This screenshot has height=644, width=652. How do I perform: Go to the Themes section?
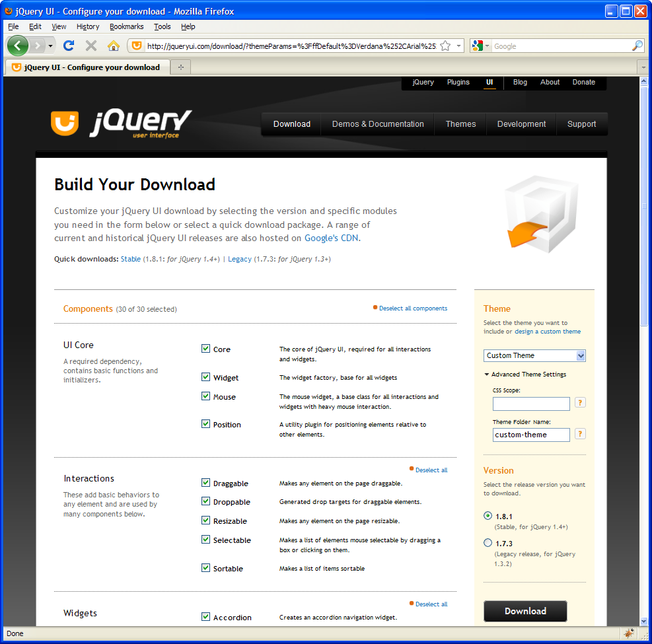pos(460,124)
